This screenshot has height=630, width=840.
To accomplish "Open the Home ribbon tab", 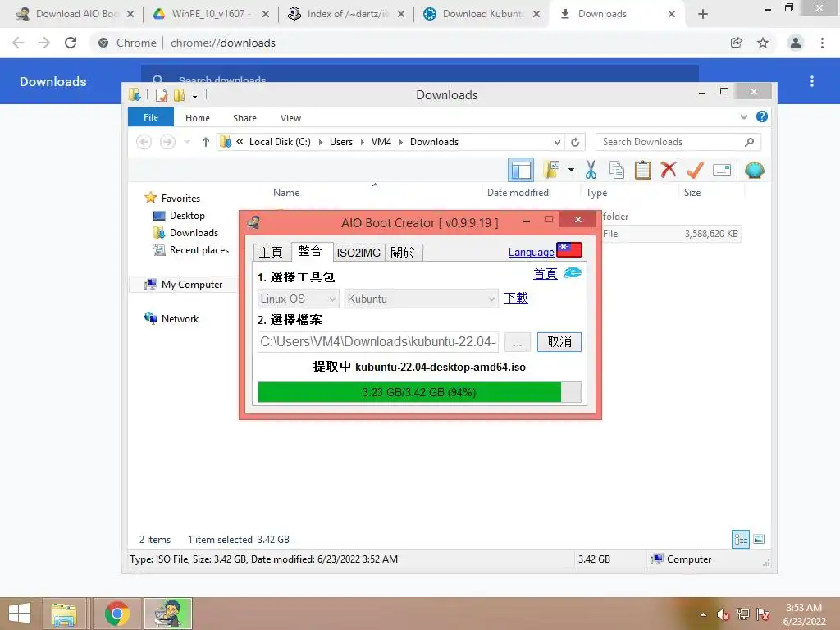I will 198,118.
